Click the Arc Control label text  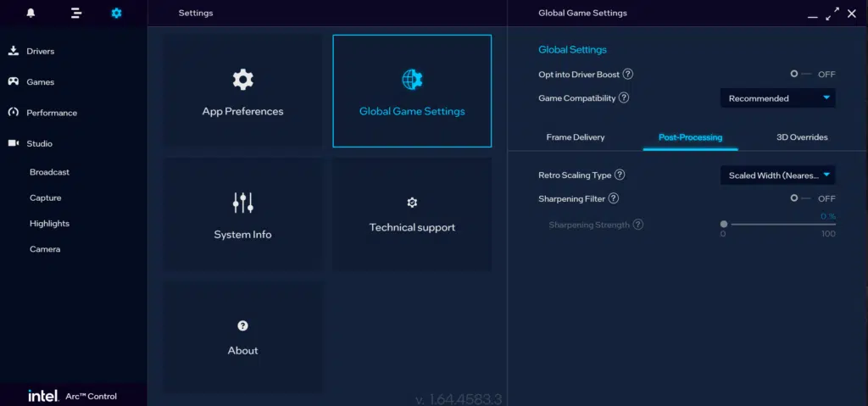click(92, 397)
